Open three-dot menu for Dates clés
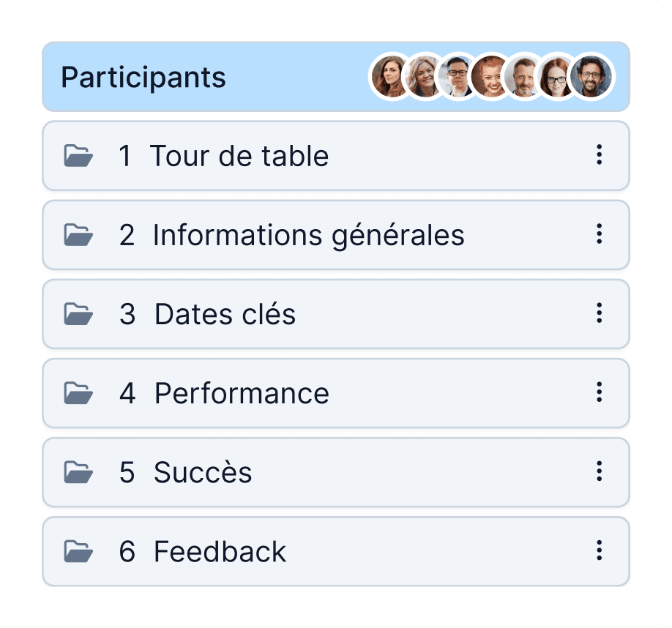The width and height of the screenshot is (672, 628). [599, 313]
